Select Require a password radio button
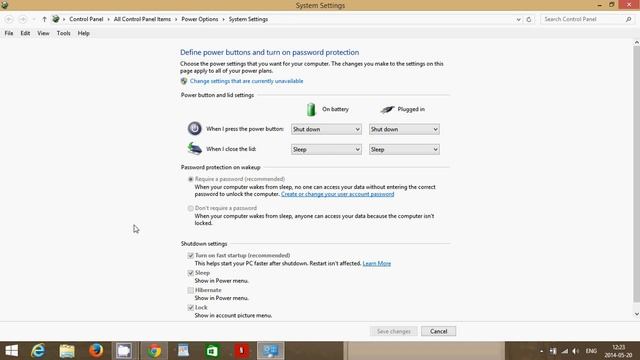 (x=191, y=179)
